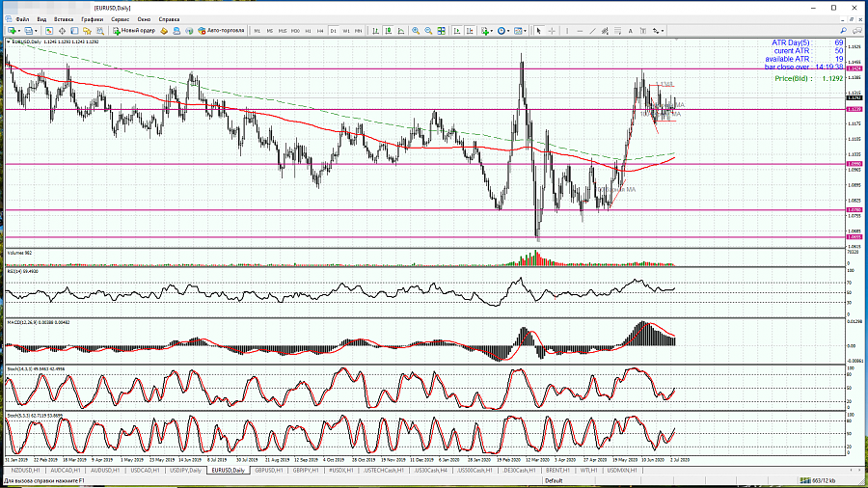Switch to the #USDX,H1 chart tab
The width and height of the screenshot is (868, 488).
[341, 471]
